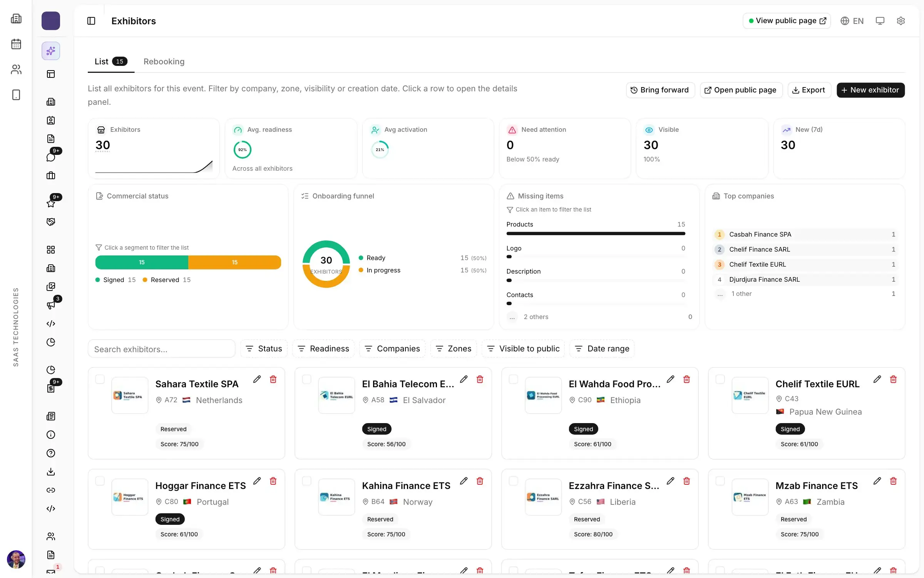Switch to the Rebooking tab
The width and height of the screenshot is (924, 578).
[x=164, y=62]
